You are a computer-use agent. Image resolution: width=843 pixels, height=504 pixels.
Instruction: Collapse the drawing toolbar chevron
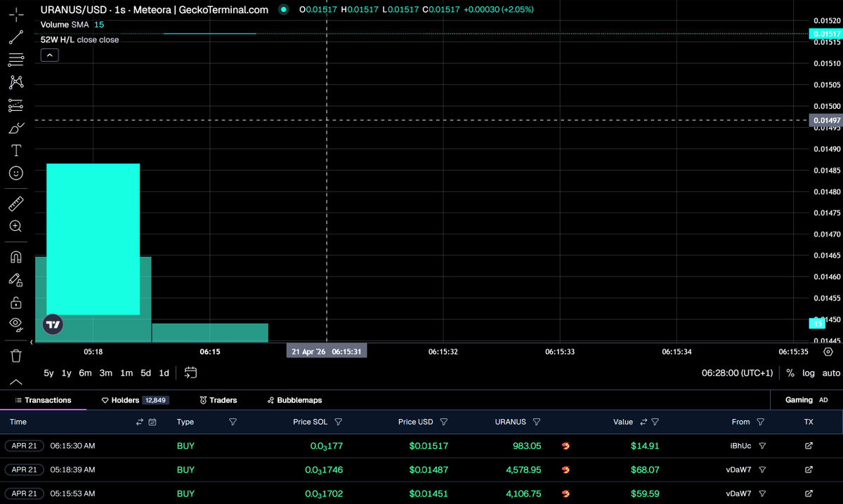tap(15, 383)
